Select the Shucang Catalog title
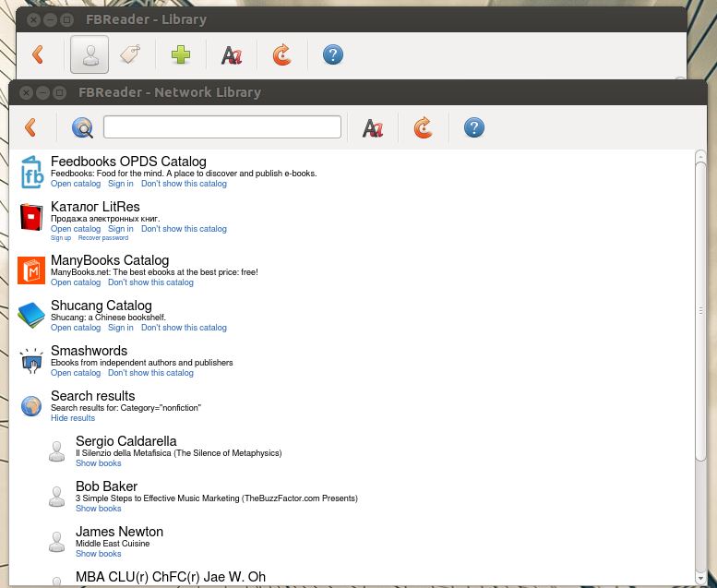This screenshot has width=717, height=588. pos(102,306)
